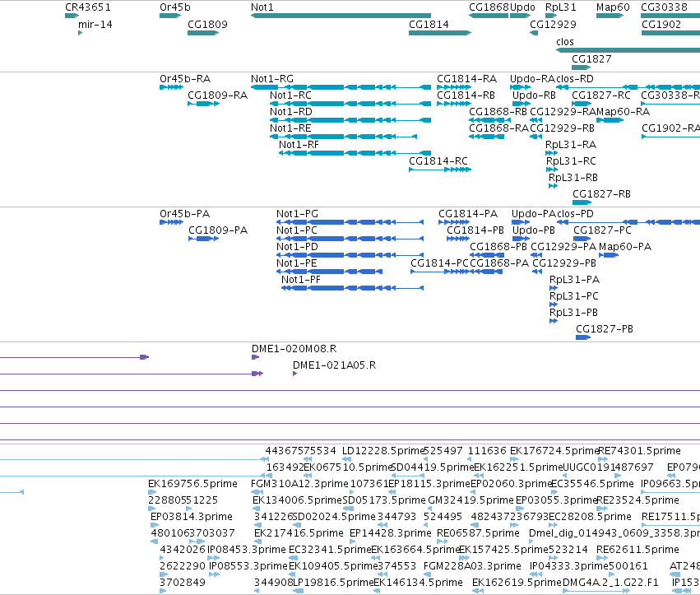Select transcript CG1809-RA
700x595 pixels.
203,104
